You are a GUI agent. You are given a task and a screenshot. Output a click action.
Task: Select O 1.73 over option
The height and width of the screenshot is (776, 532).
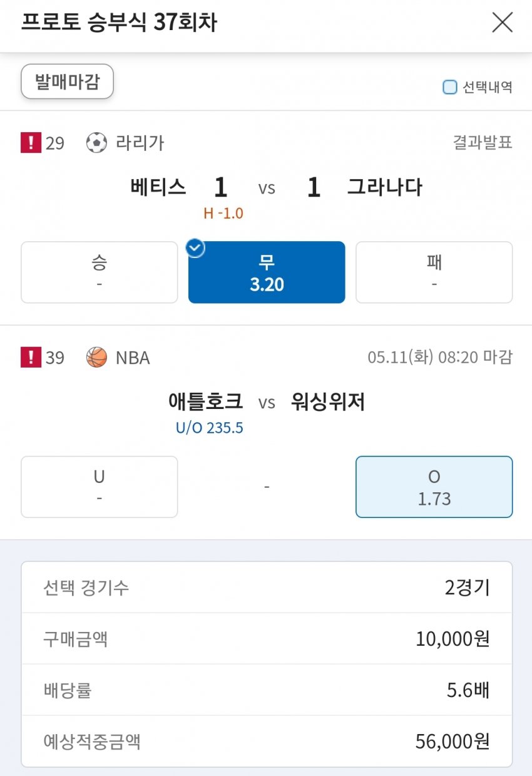[x=434, y=487]
